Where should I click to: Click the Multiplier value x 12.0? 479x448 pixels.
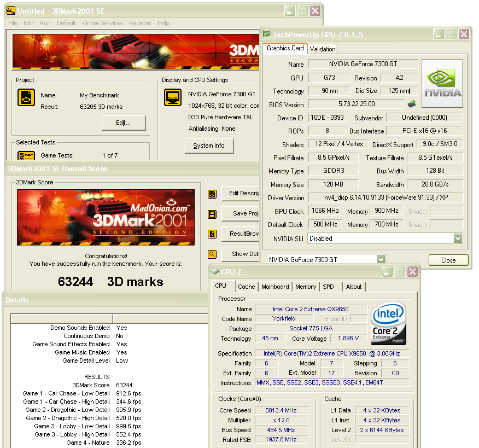pyautogui.click(x=281, y=420)
